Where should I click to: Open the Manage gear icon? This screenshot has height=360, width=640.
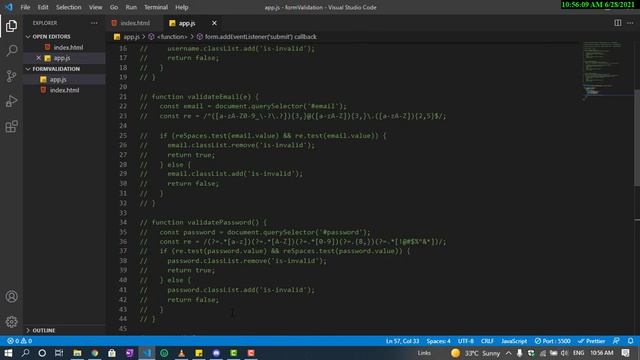(11, 322)
